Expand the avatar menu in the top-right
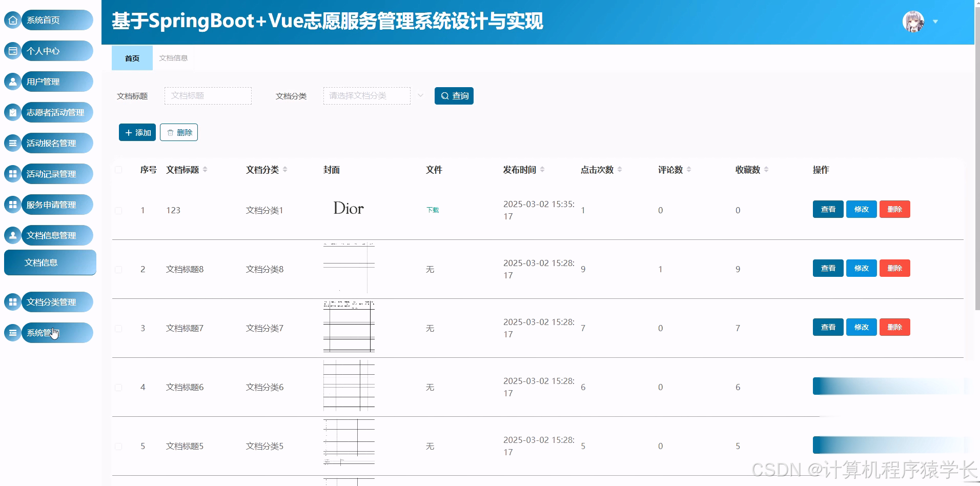The height and width of the screenshot is (486, 980). pos(936,22)
